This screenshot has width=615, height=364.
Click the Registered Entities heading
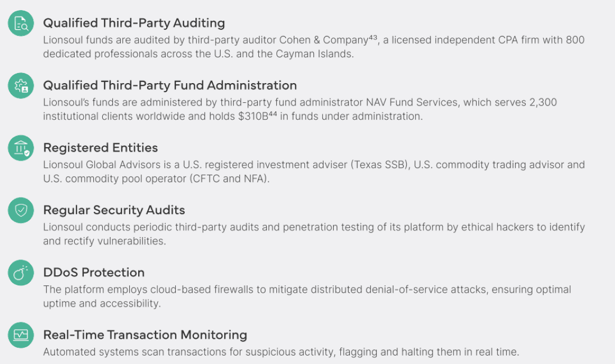101,148
